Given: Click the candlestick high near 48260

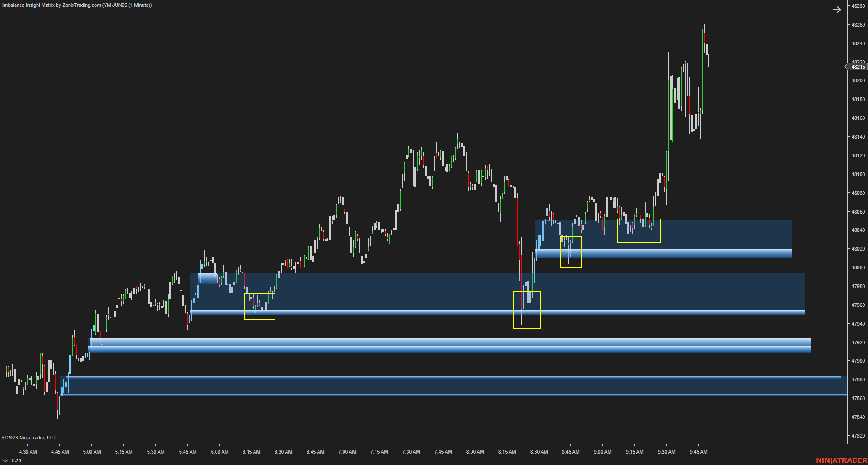Looking at the screenshot, I should click(705, 26).
